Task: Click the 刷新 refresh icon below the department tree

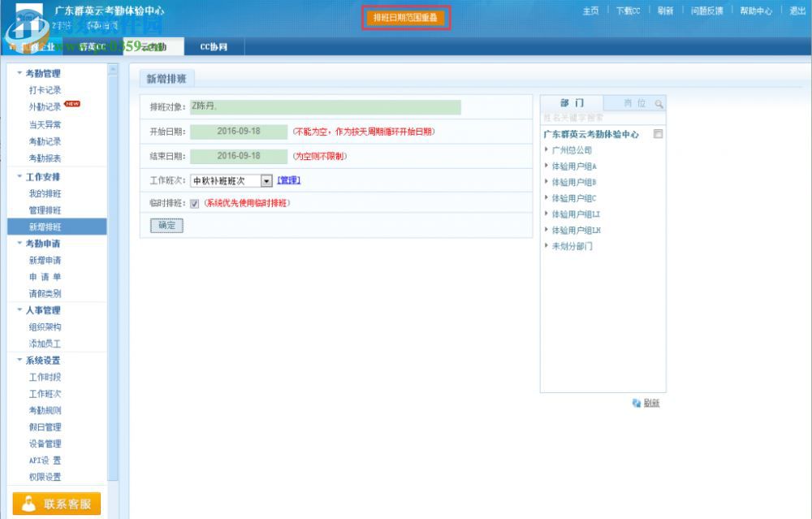Action: (637, 403)
